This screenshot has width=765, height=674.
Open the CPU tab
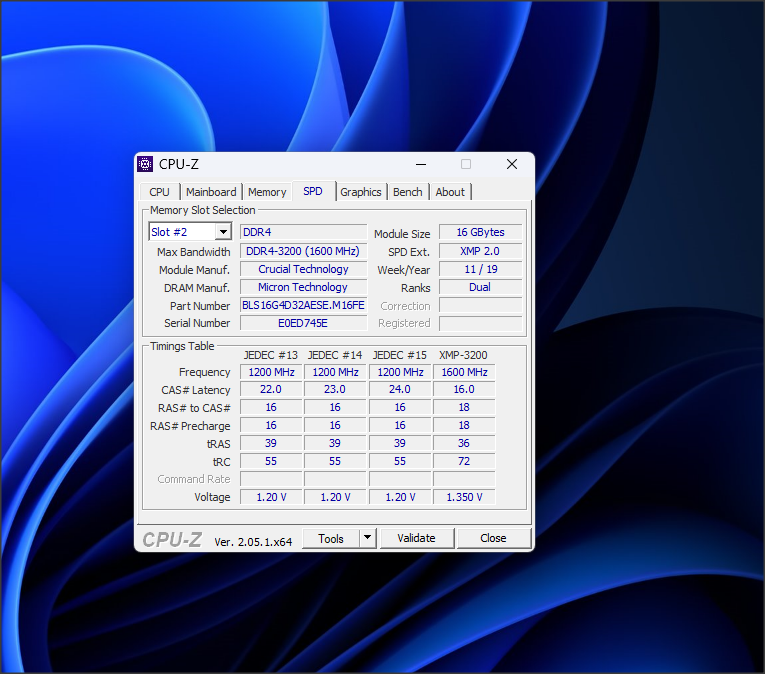click(160, 192)
